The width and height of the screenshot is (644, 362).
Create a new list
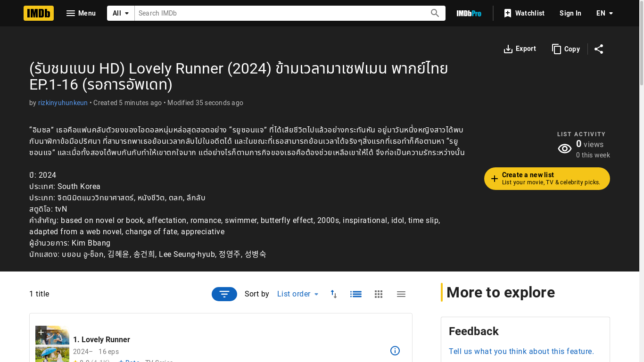pos(547,179)
